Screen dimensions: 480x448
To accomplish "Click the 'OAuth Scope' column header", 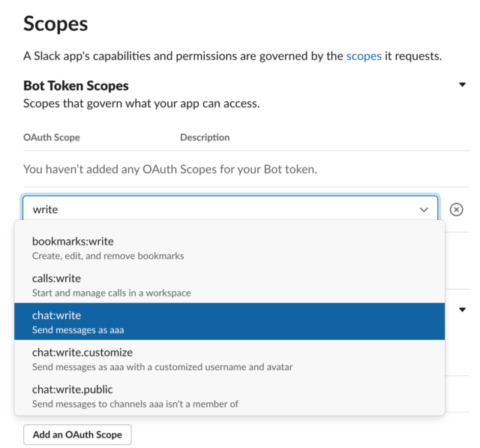I will [52, 137].
